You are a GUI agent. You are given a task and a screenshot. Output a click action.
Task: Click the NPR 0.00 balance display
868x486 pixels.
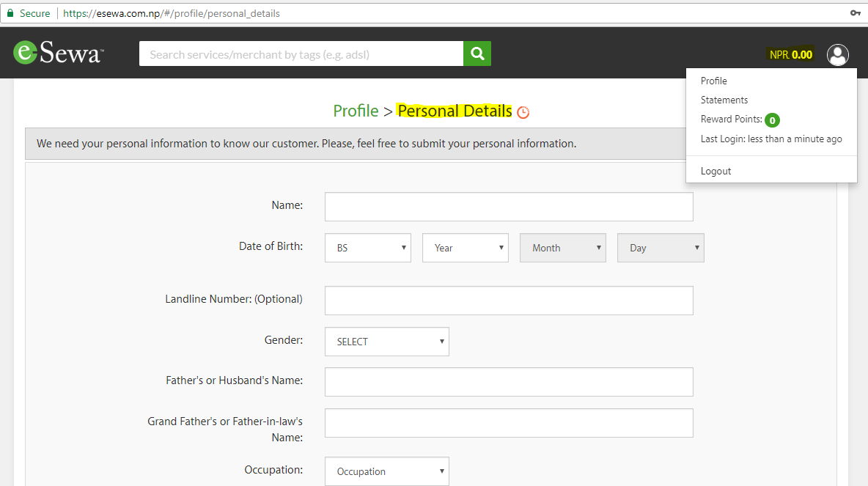point(790,54)
